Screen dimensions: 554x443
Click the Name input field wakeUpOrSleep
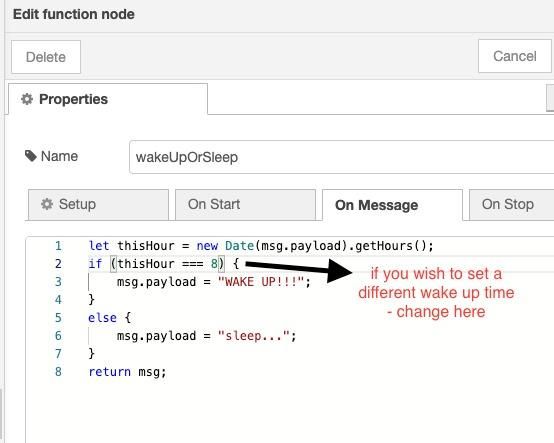click(341, 157)
